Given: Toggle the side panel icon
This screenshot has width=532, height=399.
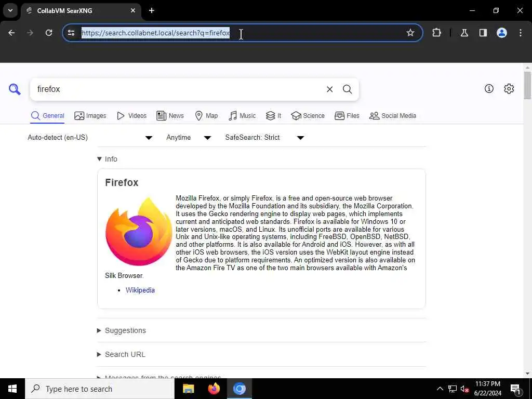Looking at the screenshot, I should pyautogui.click(x=483, y=33).
